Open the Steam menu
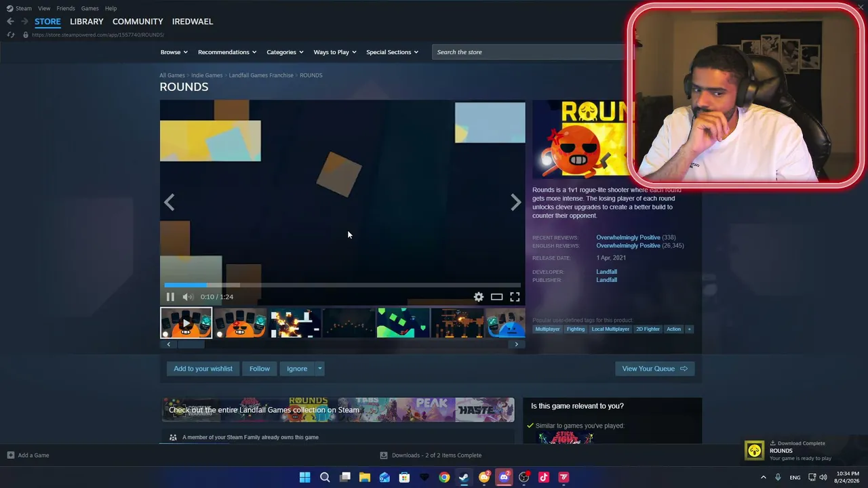The width and height of the screenshot is (868, 488). [x=24, y=8]
